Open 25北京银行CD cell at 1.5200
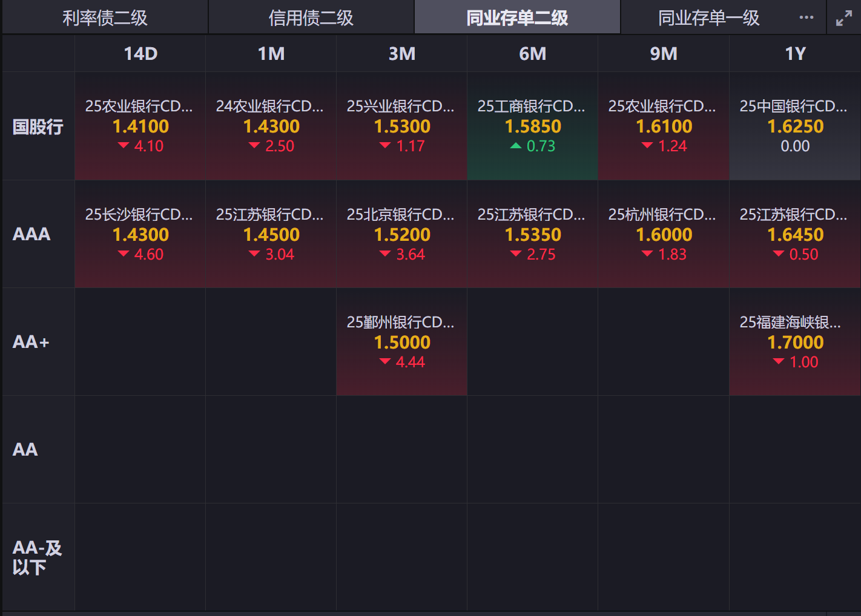This screenshot has height=616, width=861. coord(402,234)
